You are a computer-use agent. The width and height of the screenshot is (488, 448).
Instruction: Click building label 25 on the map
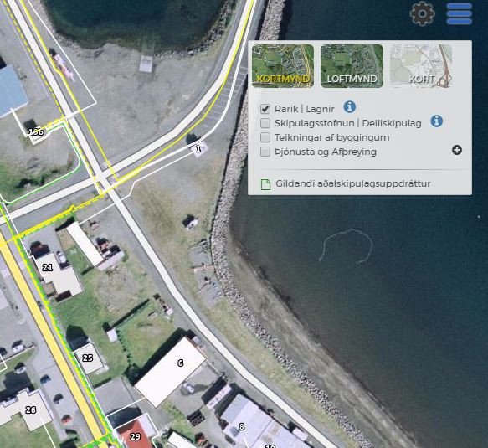(x=87, y=358)
